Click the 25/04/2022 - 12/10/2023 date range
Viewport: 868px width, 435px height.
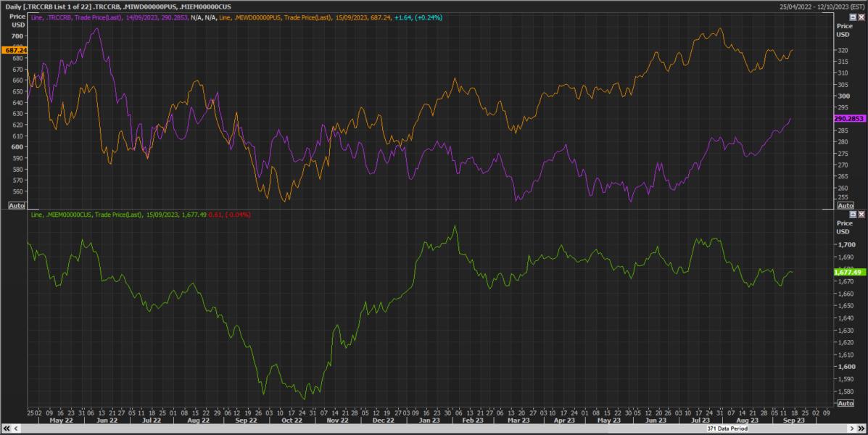click(x=821, y=7)
